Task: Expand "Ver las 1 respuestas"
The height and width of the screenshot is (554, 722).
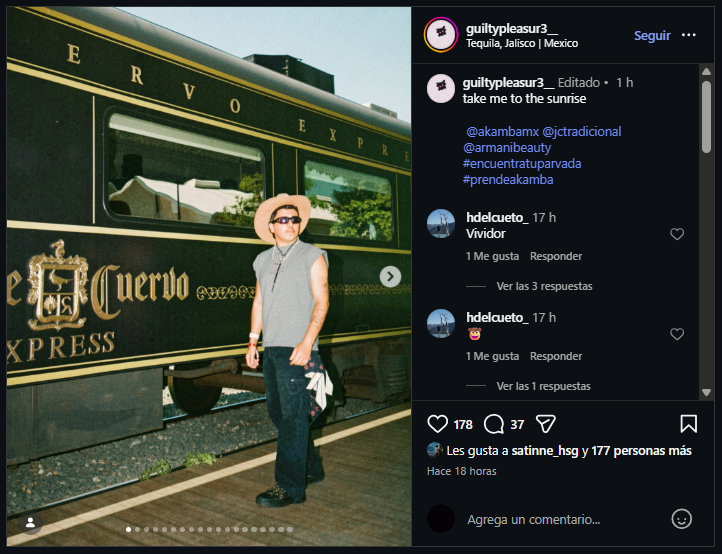Action: pos(543,386)
